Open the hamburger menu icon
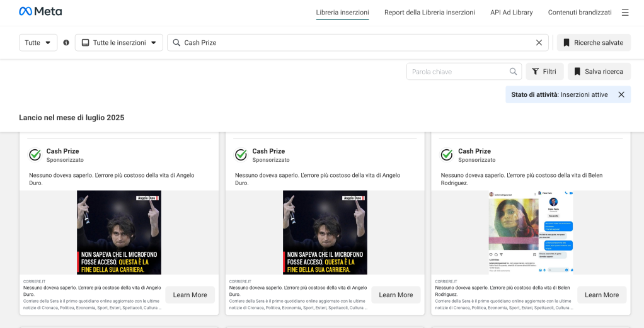This screenshot has width=644, height=328. point(625,13)
